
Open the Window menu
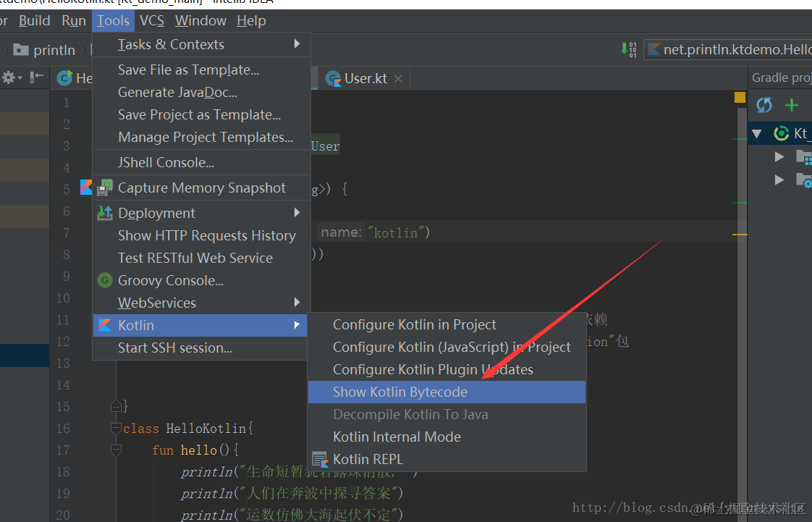[x=200, y=21]
